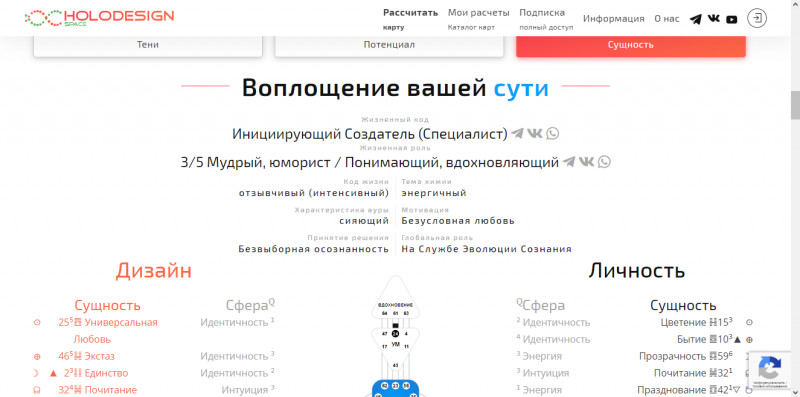The width and height of the screenshot is (800, 397).
Task: Select the Сущность tab
Action: 631,45
